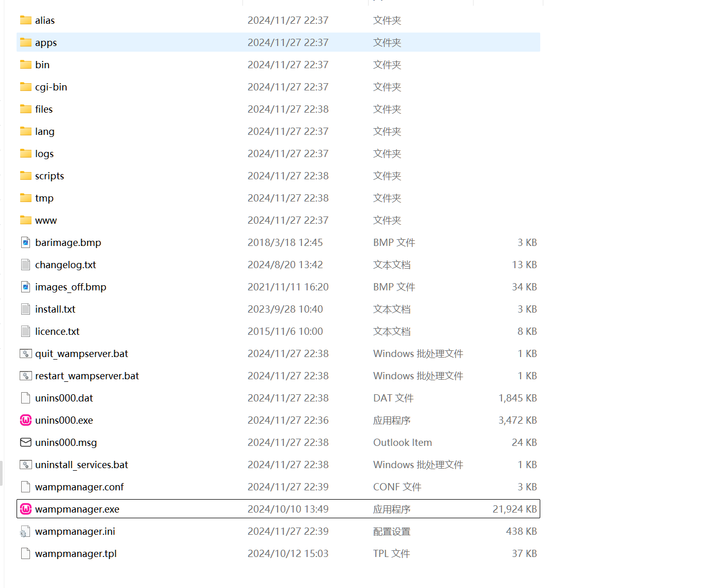Select the unins000.dat file name
This screenshot has height=588, width=716.
pyautogui.click(x=64, y=398)
